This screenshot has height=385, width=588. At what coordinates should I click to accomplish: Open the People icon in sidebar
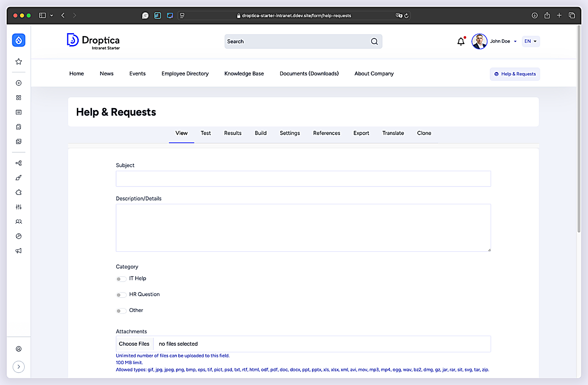point(18,221)
